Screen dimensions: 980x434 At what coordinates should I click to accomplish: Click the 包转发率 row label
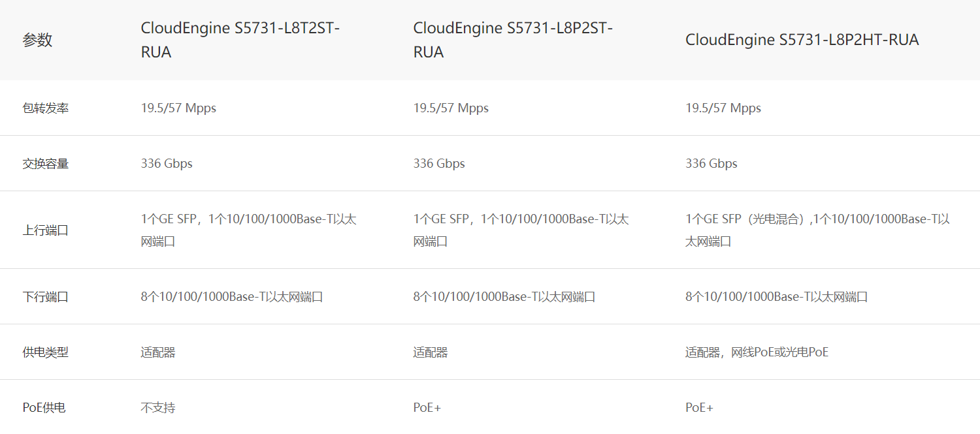[x=45, y=108]
